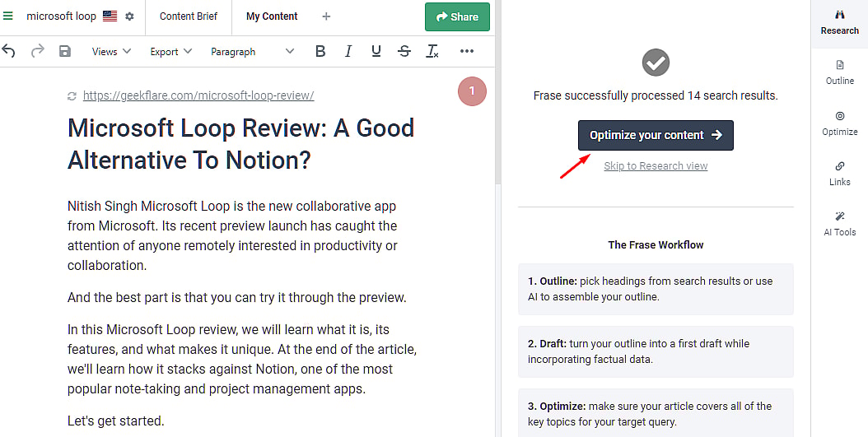Click 'Frase successfully processed 14 search results' text
868x437 pixels.
(656, 95)
